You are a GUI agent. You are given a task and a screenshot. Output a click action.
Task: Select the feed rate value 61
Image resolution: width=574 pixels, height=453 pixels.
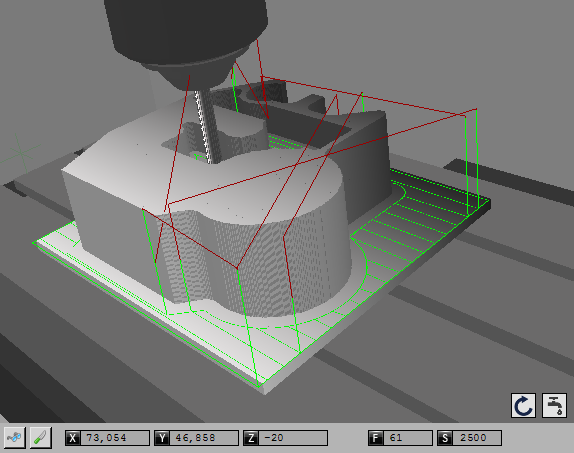click(408, 438)
